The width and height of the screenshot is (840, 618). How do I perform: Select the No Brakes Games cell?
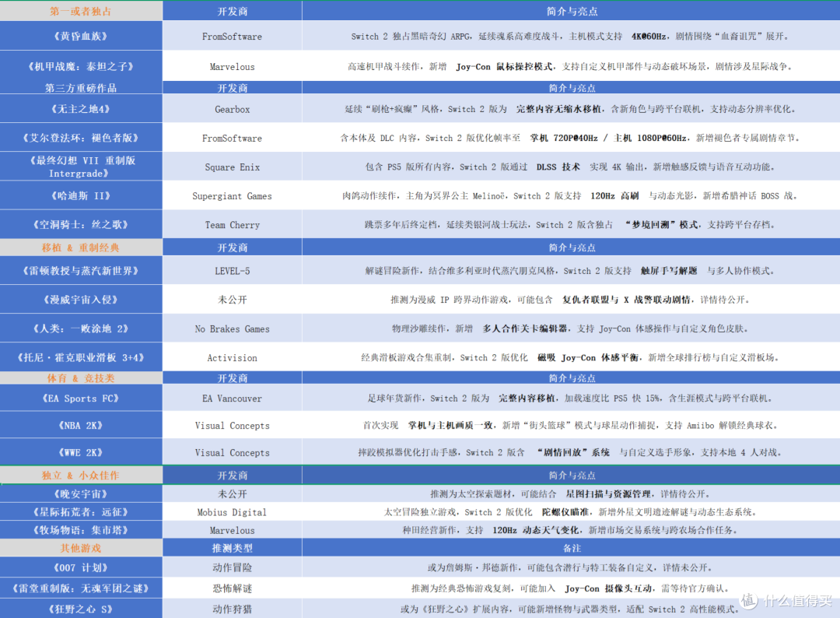pyautogui.click(x=232, y=328)
